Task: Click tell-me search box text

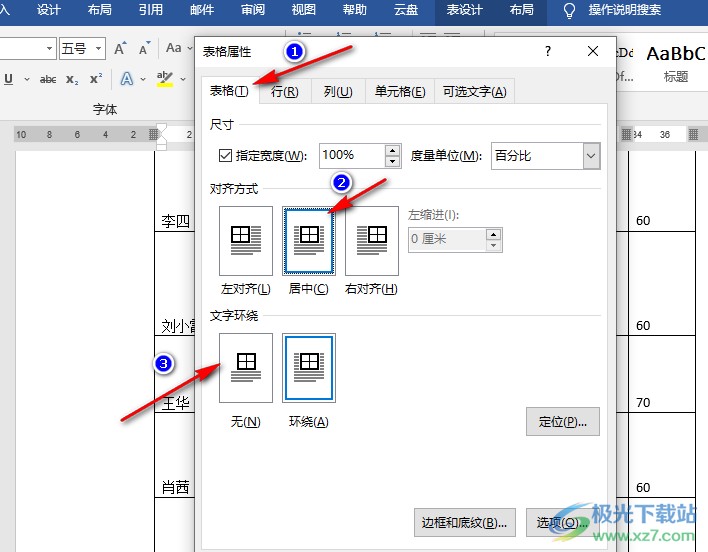Action: click(x=624, y=10)
